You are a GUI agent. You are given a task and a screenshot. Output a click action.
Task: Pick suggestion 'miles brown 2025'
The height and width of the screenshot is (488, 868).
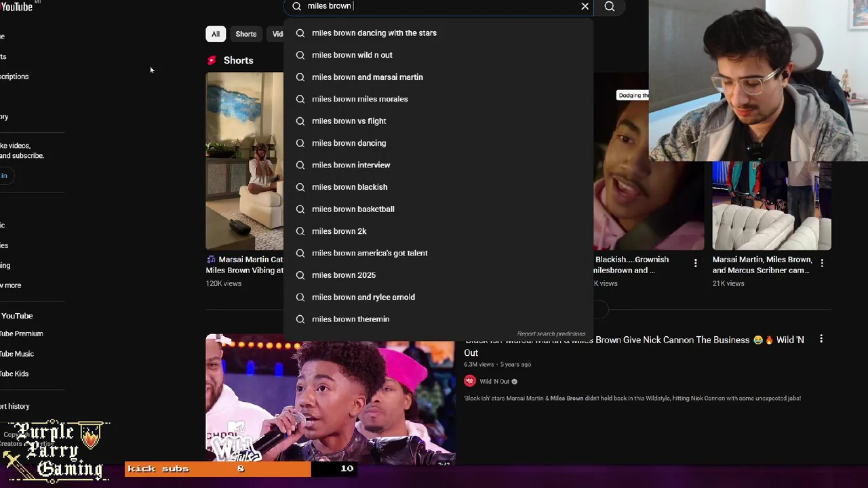(x=438, y=275)
